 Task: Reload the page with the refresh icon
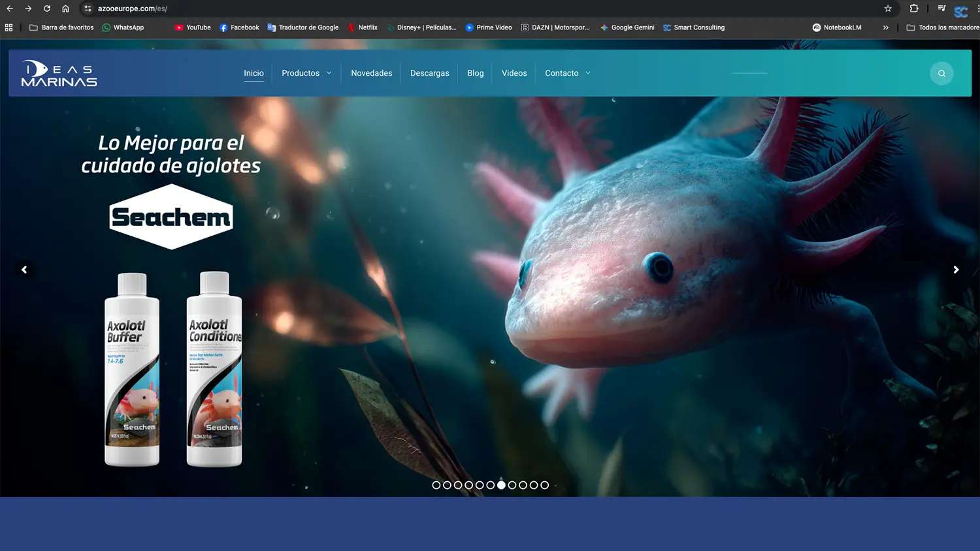[x=47, y=8]
